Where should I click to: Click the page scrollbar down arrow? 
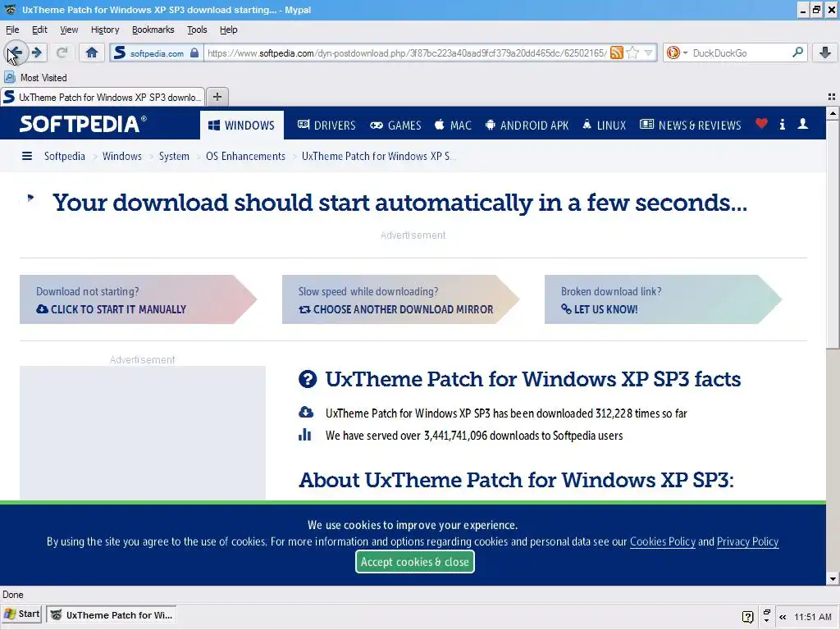click(x=833, y=578)
